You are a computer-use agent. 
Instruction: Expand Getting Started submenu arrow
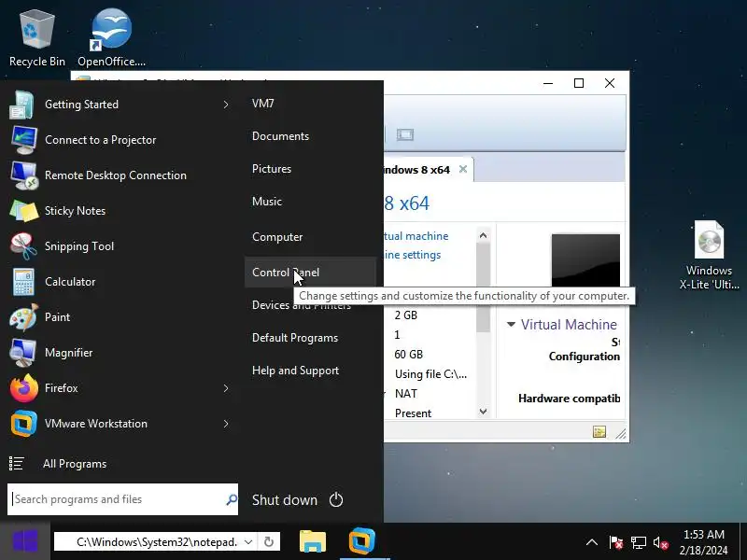pos(226,105)
